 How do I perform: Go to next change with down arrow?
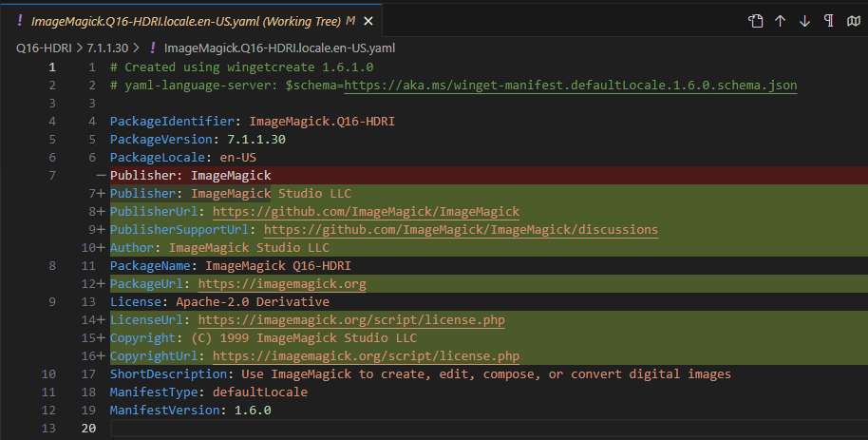coord(804,21)
